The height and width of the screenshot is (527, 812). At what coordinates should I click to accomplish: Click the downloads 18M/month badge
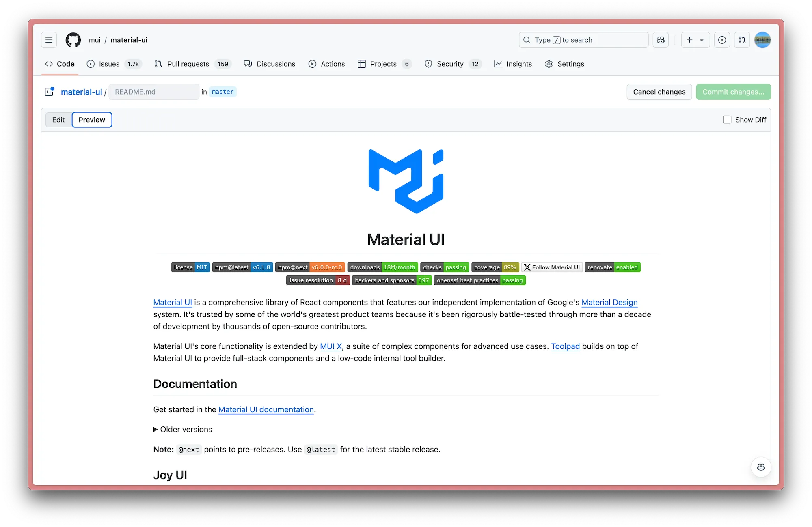point(382,267)
